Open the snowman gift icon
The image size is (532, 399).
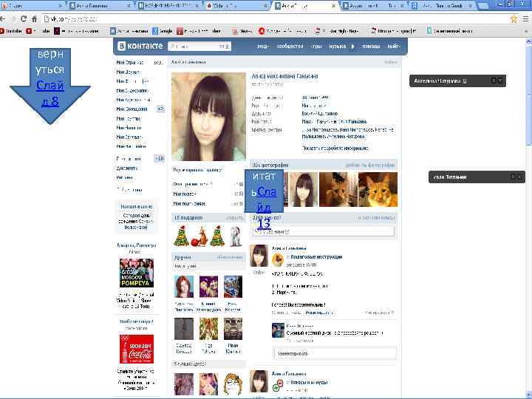pos(235,236)
